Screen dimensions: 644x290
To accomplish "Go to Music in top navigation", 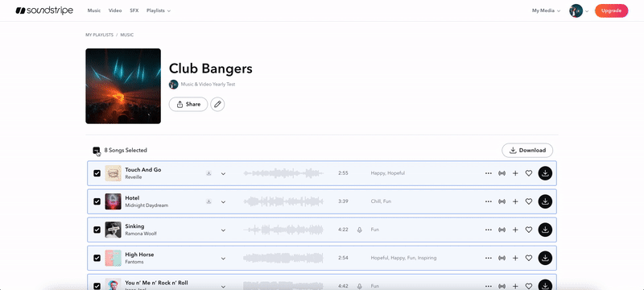I will point(94,10).
